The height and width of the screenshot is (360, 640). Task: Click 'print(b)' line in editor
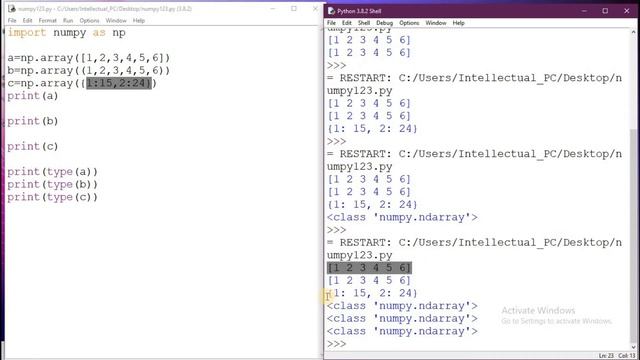pos(33,121)
